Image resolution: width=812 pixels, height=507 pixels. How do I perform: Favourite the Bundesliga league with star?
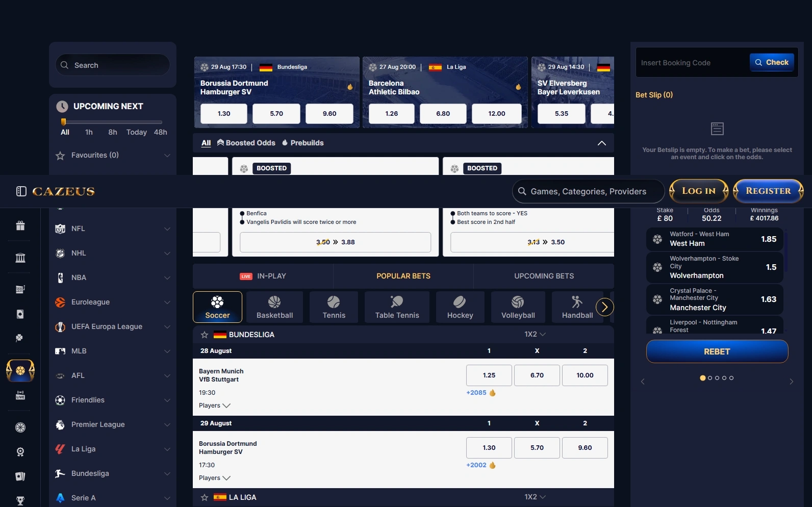205,335
